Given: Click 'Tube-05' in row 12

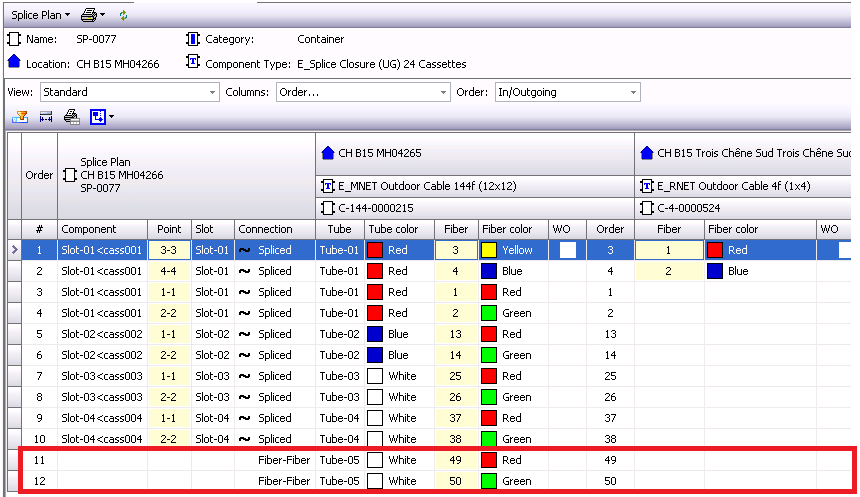Looking at the screenshot, I should point(340,481).
